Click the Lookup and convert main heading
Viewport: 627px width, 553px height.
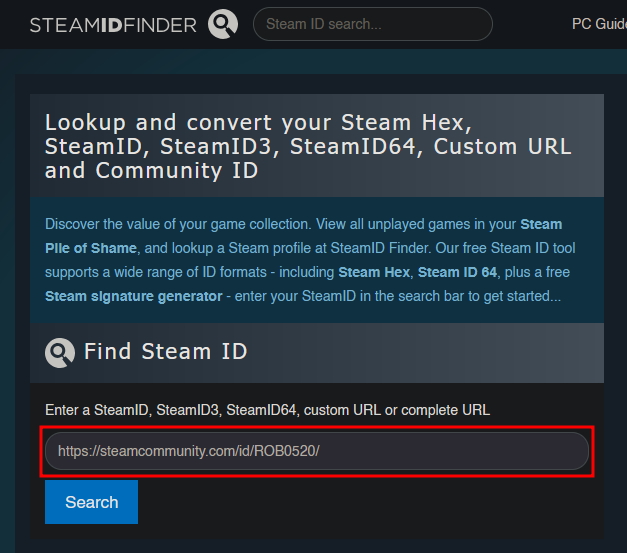coord(308,146)
